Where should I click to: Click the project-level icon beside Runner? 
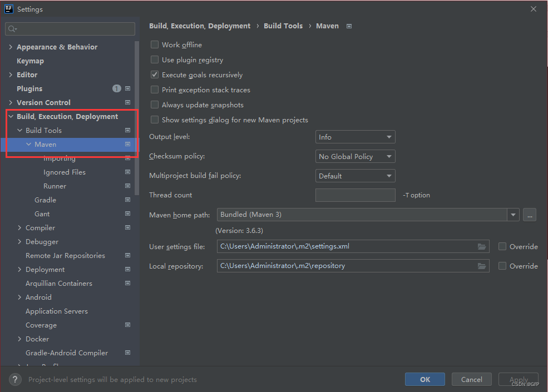[127, 186]
